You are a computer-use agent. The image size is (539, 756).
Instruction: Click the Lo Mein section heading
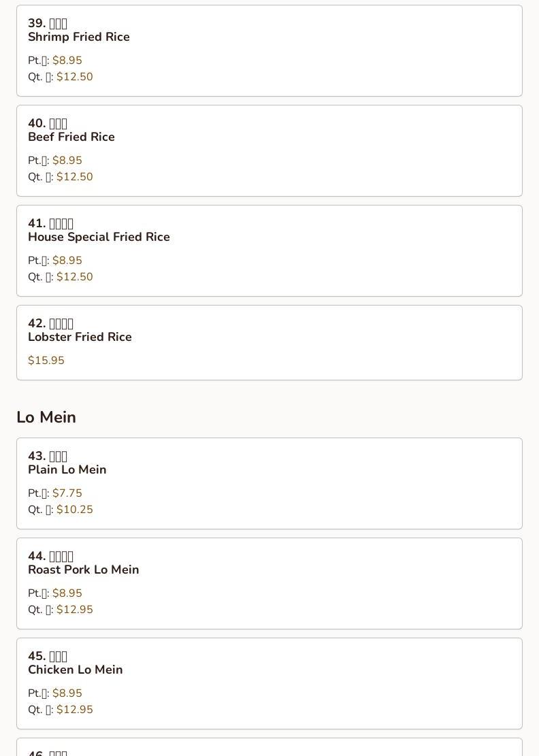pyautogui.click(x=46, y=417)
